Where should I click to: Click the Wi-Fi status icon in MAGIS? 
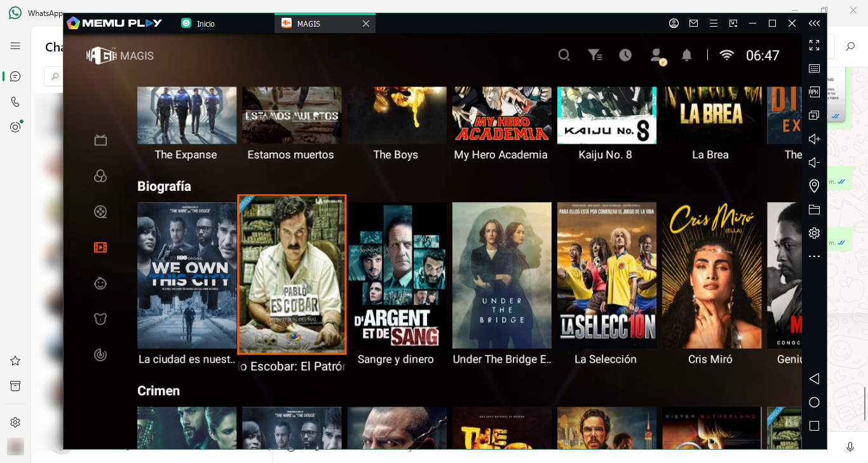tap(726, 55)
